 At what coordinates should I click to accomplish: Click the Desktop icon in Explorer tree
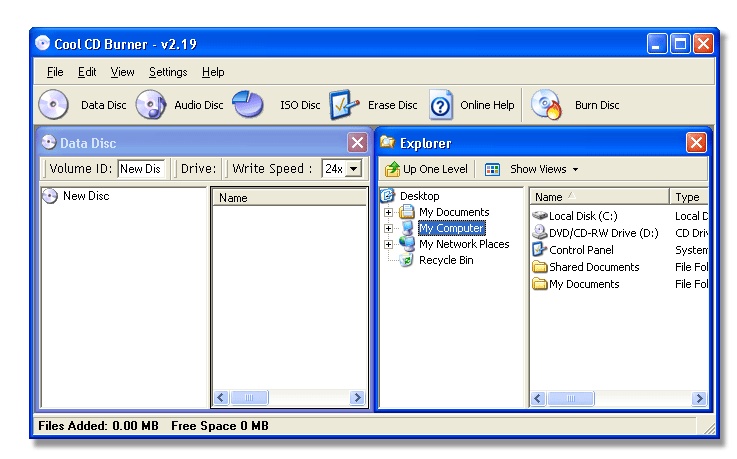point(387,195)
